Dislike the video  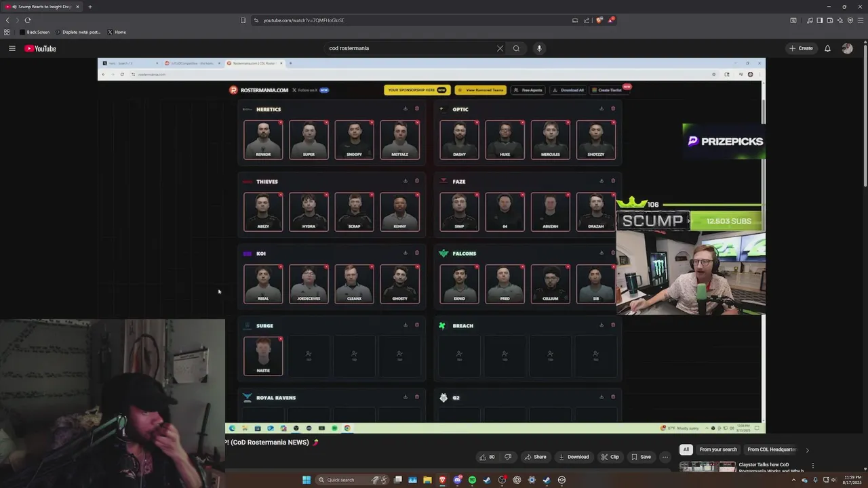508,457
